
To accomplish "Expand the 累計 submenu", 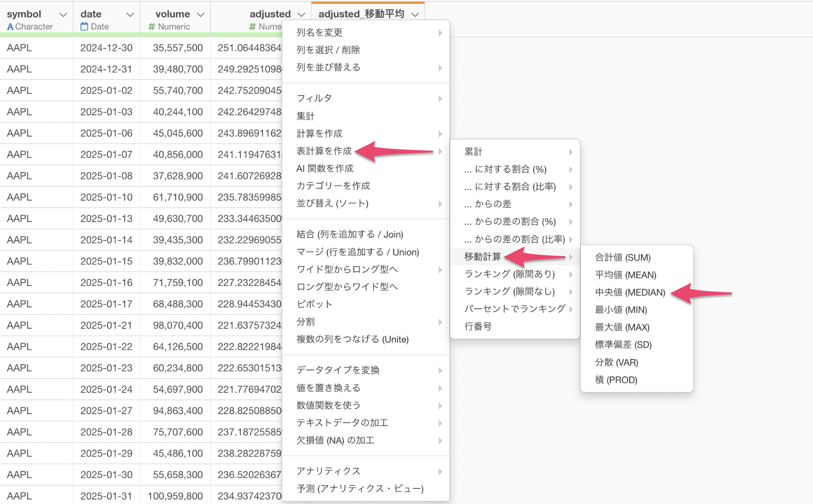I will [570, 152].
